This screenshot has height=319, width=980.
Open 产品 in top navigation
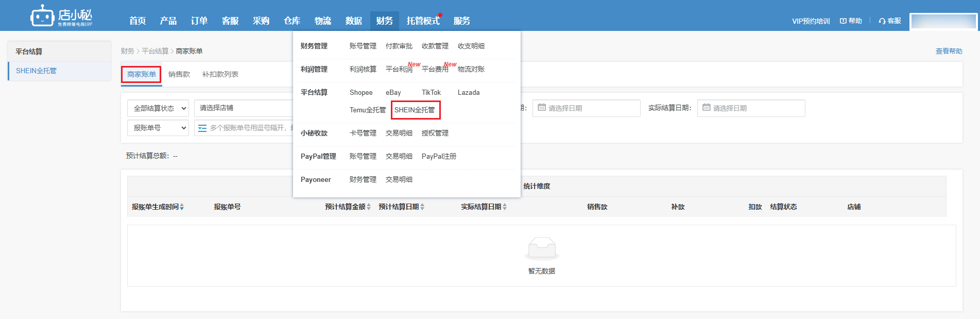click(x=168, y=21)
